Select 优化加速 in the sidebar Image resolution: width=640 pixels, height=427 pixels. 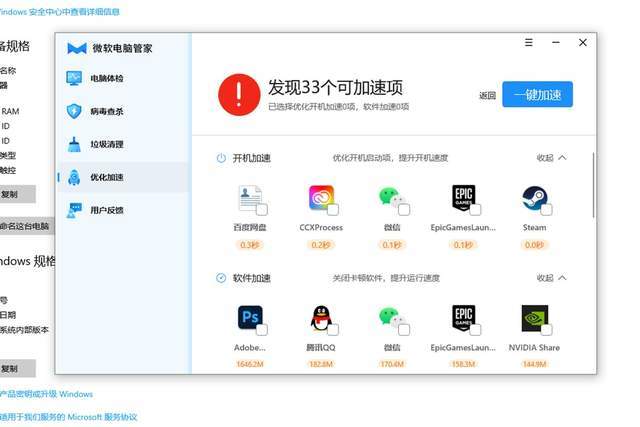[124, 177]
